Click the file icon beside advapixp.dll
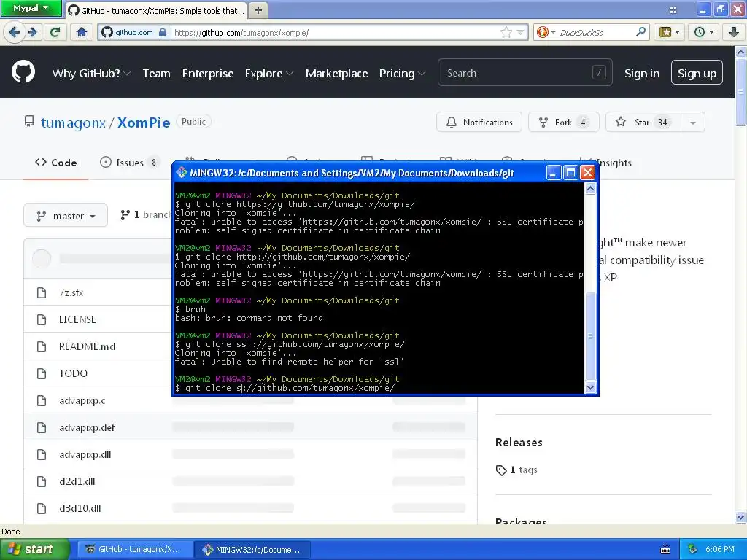The image size is (747, 560). coord(42,454)
